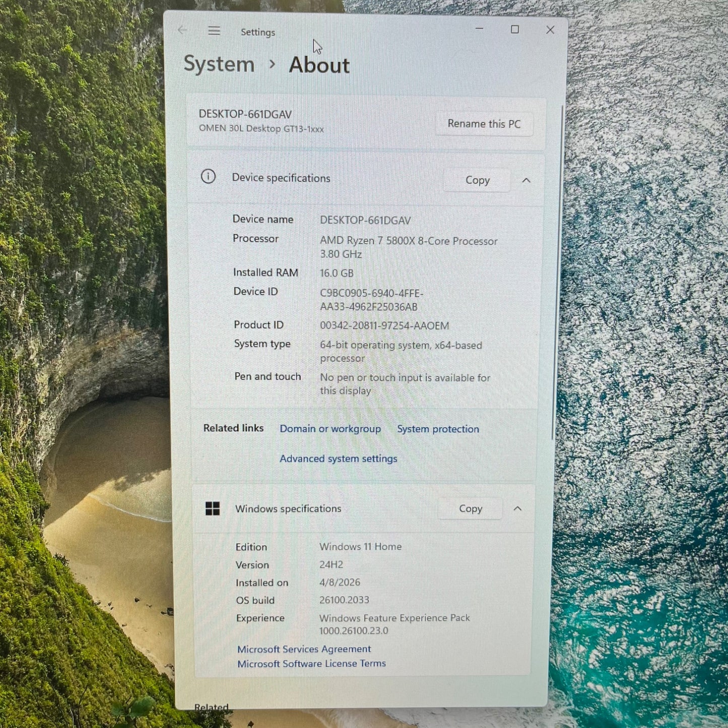Select the Device ID value starting C9BC0905
Viewport: 728px width, 728px height.
372,300
